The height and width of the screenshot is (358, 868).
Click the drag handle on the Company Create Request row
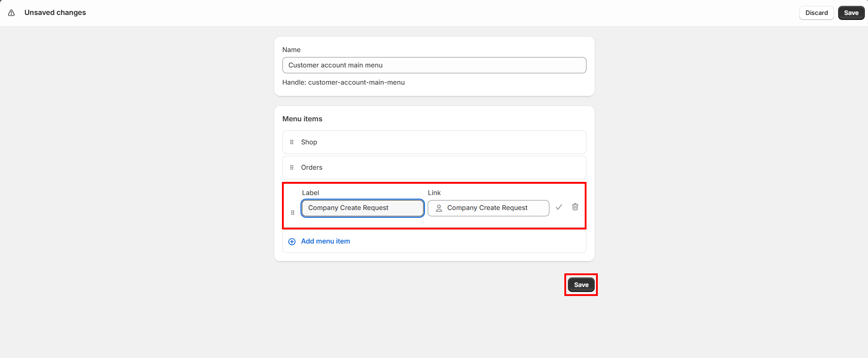pyautogui.click(x=292, y=212)
